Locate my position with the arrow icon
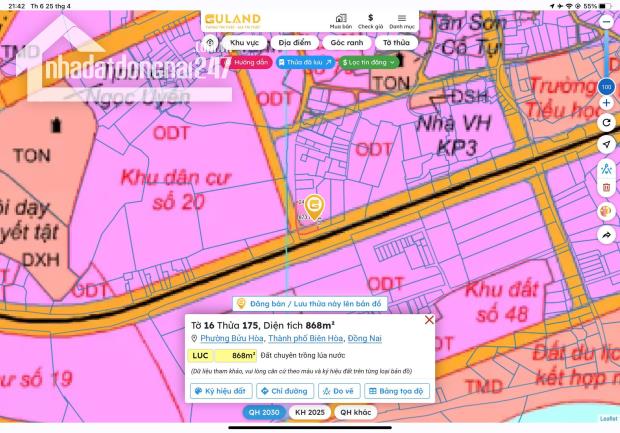This screenshot has height=433, width=620. [x=606, y=145]
